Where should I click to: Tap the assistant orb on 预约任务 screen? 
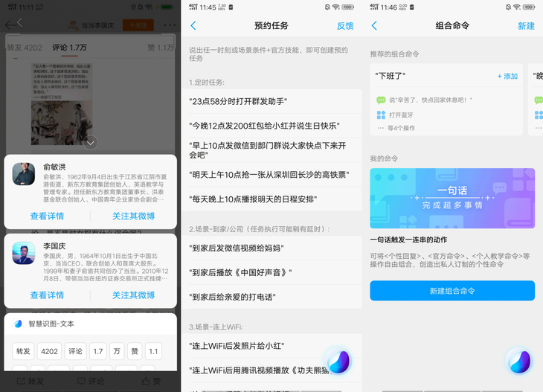(338, 362)
